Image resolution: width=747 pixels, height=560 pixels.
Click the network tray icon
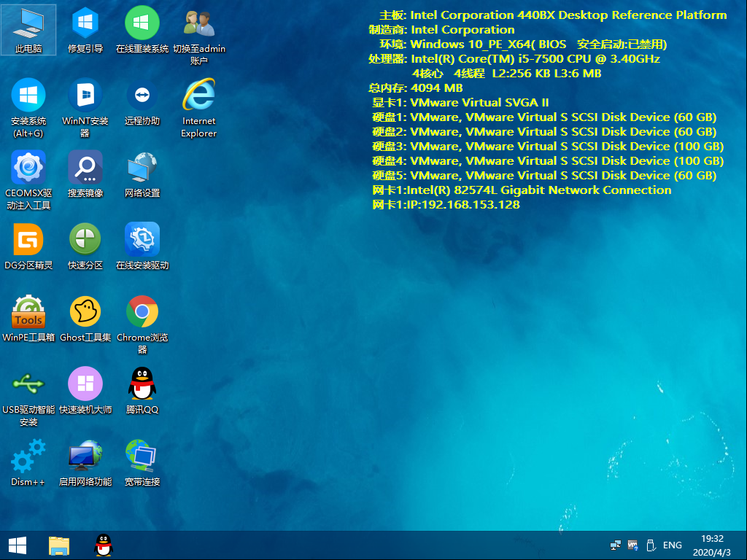click(616, 545)
